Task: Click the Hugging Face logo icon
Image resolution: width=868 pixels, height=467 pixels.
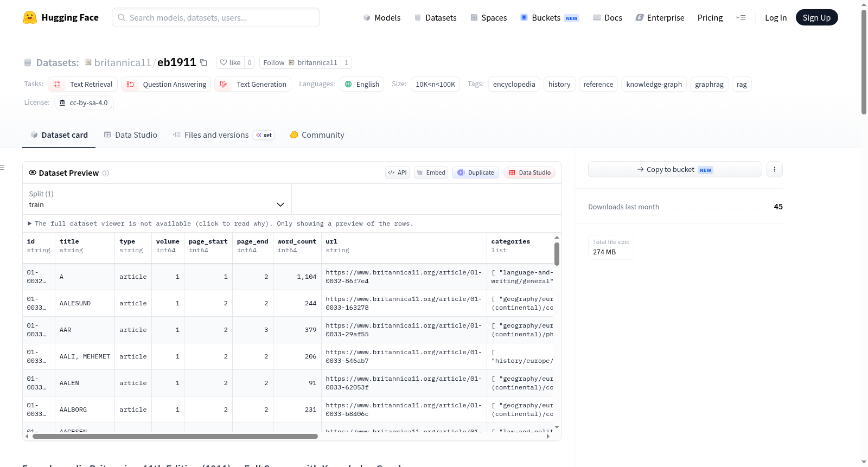Action: (30, 17)
